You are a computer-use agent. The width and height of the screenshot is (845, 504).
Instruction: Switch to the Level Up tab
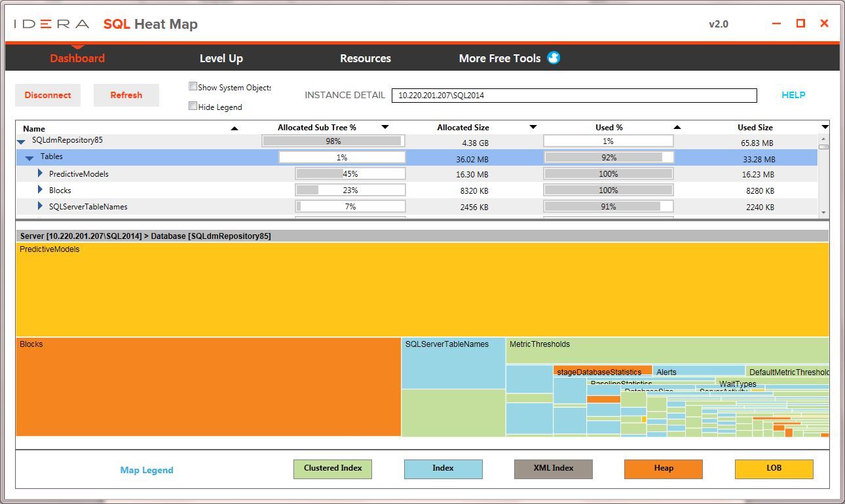point(221,58)
